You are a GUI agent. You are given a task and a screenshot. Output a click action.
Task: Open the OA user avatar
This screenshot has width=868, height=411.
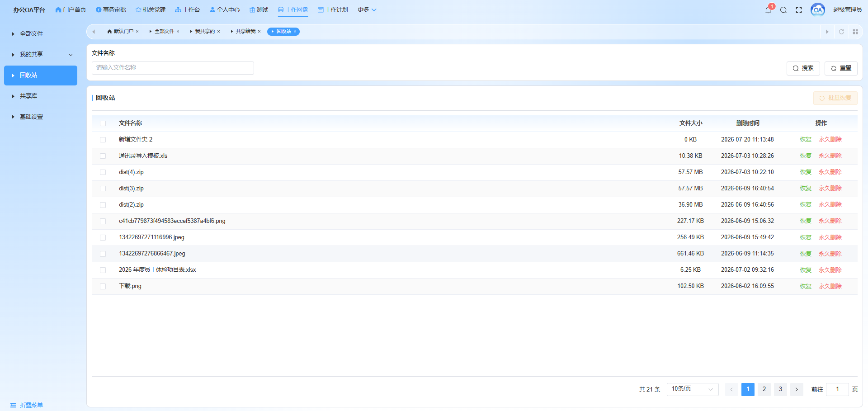pyautogui.click(x=817, y=9)
